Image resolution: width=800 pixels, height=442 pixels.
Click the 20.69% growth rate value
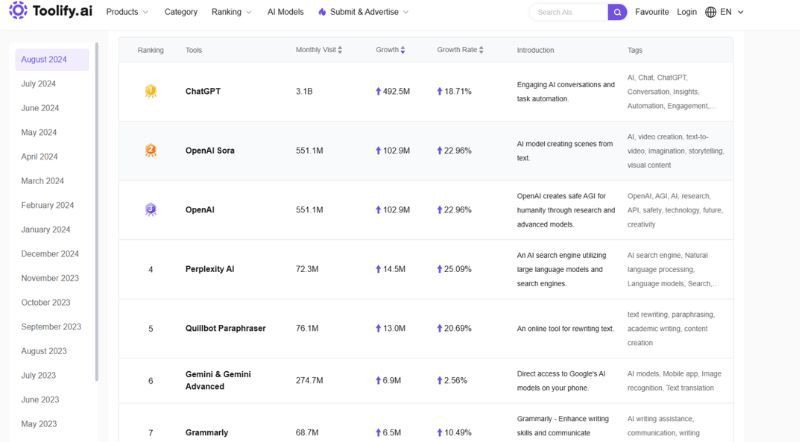[x=458, y=328]
